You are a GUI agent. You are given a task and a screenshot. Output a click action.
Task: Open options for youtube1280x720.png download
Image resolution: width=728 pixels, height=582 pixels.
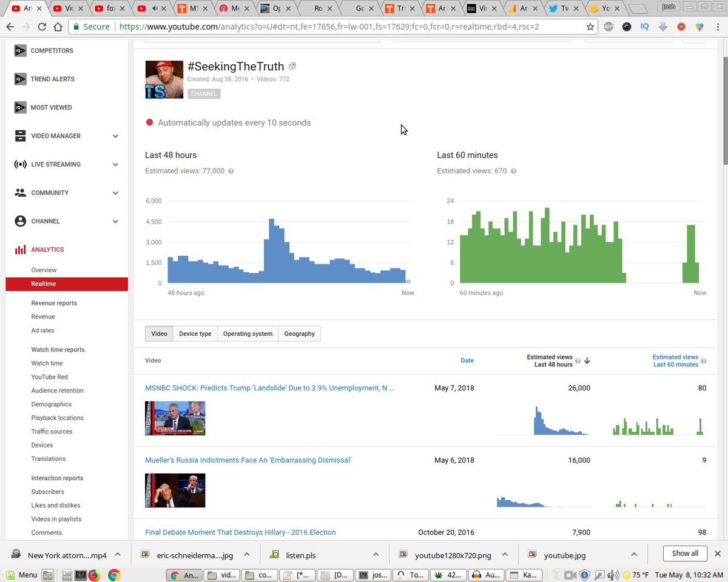point(504,554)
